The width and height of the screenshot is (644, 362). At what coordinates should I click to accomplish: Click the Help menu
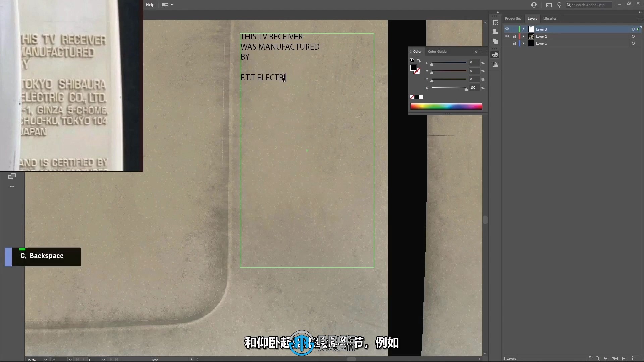click(150, 4)
